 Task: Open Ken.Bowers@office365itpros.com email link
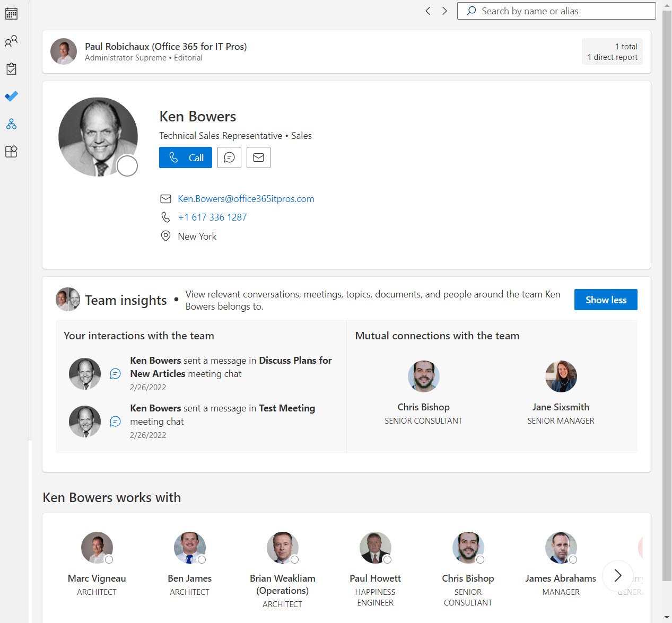coord(246,198)
